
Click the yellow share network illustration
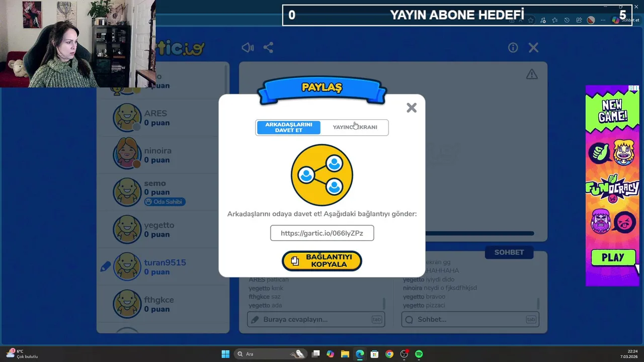(x=322, y=175)
